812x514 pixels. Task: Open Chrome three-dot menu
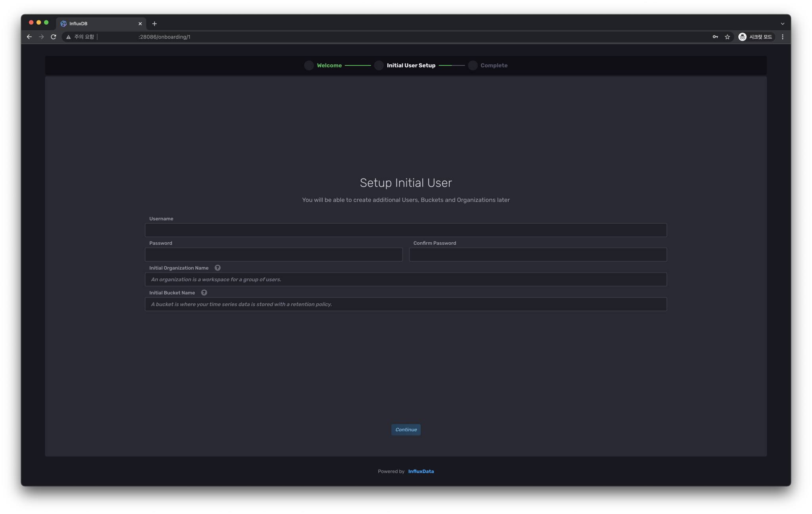click(783, 37)
